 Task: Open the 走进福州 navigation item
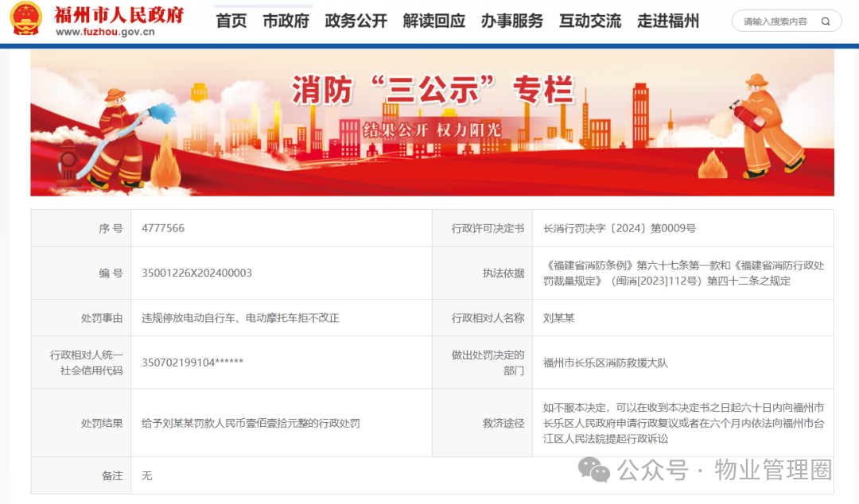point(667,21)
